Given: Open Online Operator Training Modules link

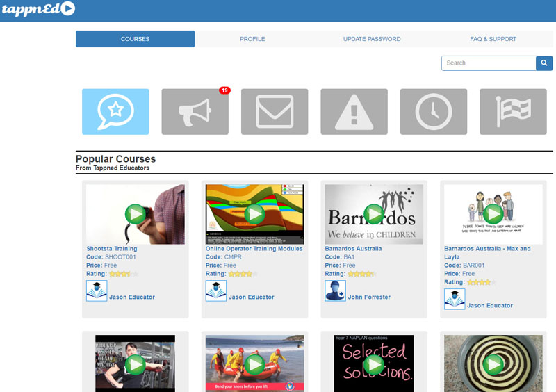Looking at the screenshot, I should pyautogui.click(x=254, y=248).
